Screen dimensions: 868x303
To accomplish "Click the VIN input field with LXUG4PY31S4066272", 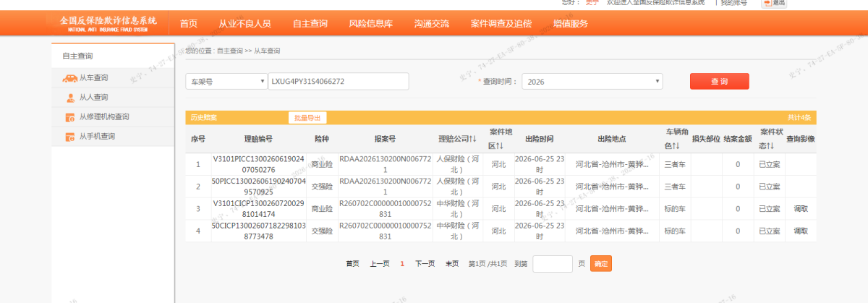I will tap(339, 82).
